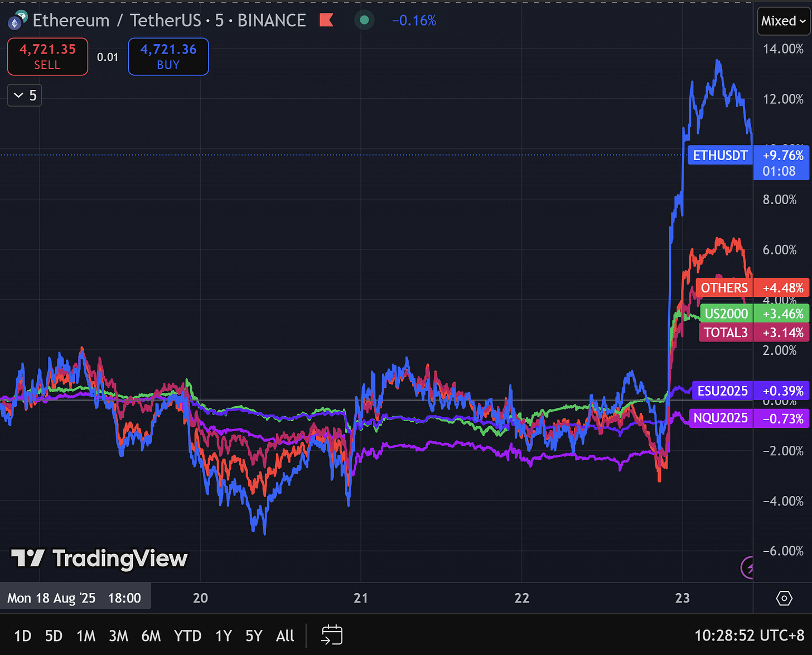Click the −6.00% price scale label

783,551
